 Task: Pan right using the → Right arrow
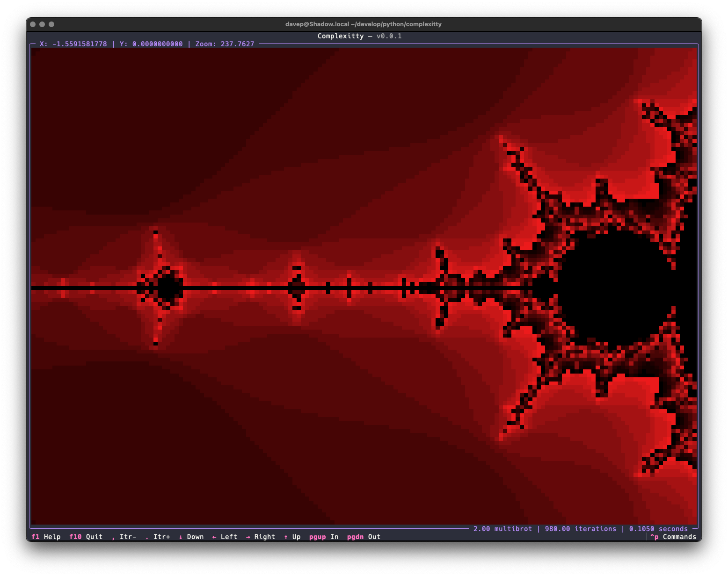tap(261, 537)
